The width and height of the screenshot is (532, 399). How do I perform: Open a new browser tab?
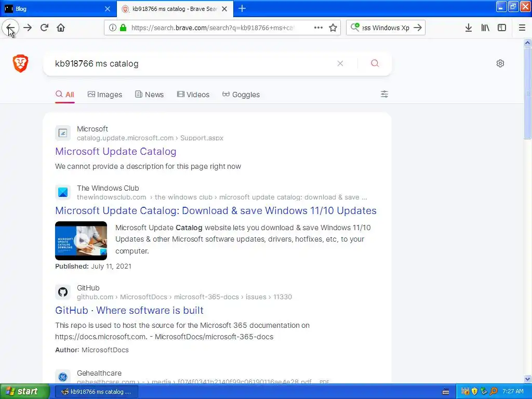[242, 9]
